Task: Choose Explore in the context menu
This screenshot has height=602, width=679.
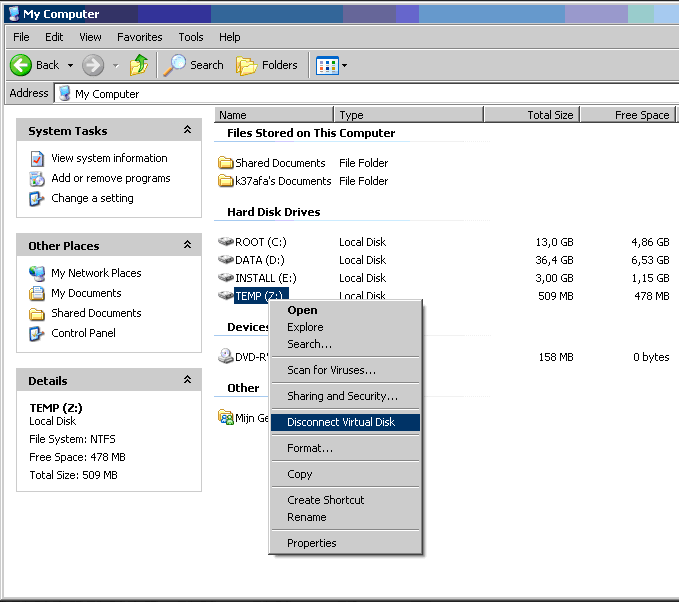Action: [345, 327]
